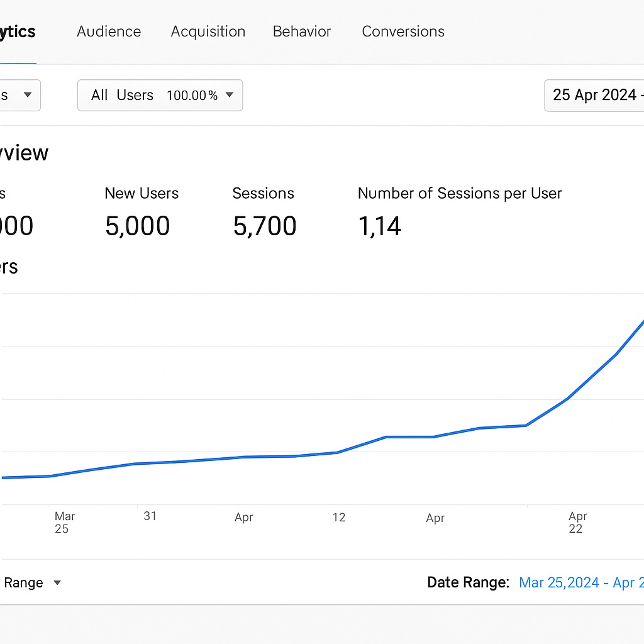Open the Audience tab
The width and height of the screenshot is (644, 644).
coord(109,31)
